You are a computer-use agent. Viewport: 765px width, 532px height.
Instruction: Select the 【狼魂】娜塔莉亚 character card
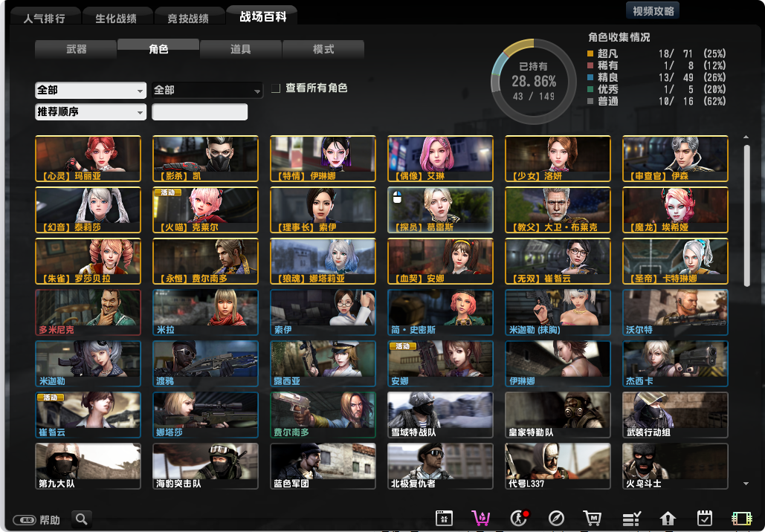(323, 261)
